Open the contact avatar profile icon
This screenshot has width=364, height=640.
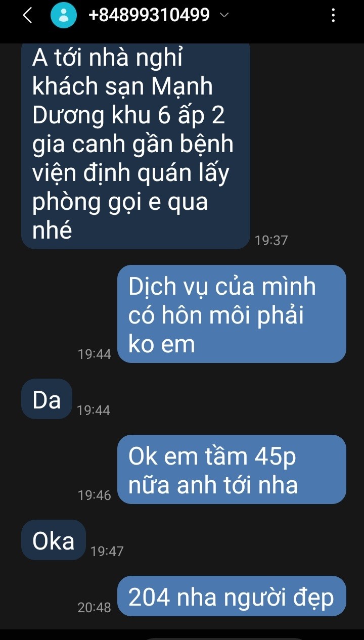(64, 16)
